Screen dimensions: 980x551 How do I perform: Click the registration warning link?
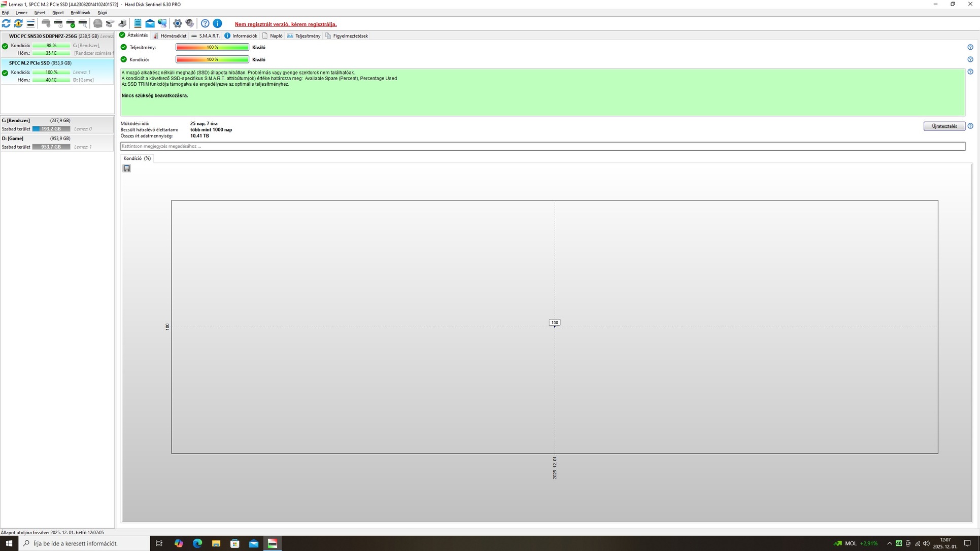[x=285, y=24]
